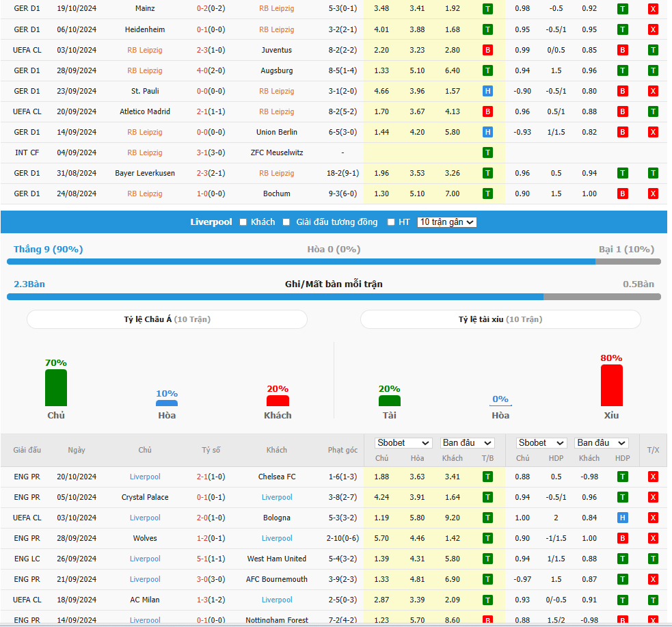Click green T over/under icon in Juventus row
Viewport: 672px width, 627px height.
tap(653, 50)
